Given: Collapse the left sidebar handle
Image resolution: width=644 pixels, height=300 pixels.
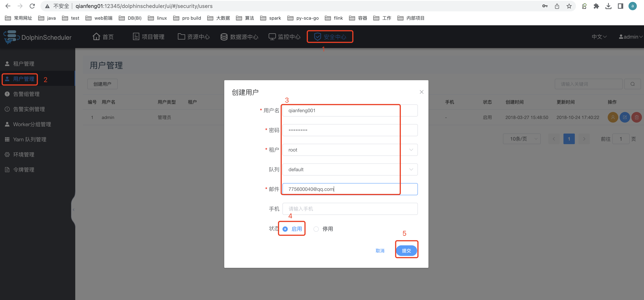Looking at the screenshot, I should click(x=74, y=210).
